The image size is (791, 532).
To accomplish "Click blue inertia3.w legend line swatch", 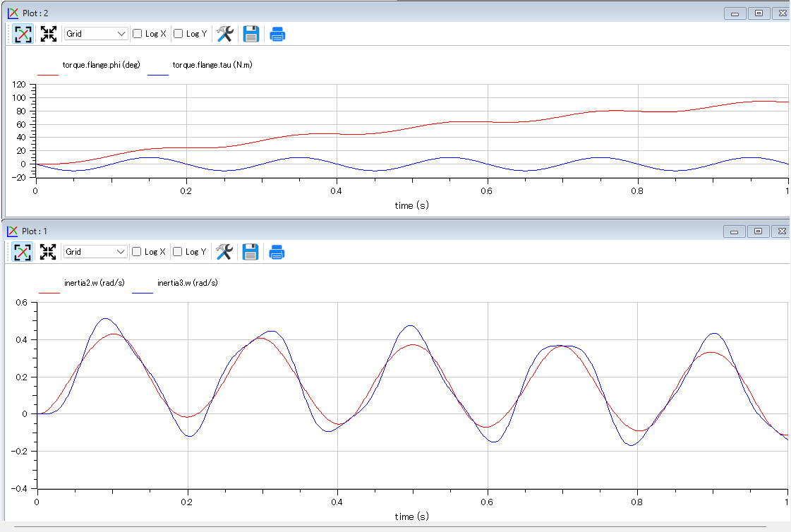I will click(143, 293).
